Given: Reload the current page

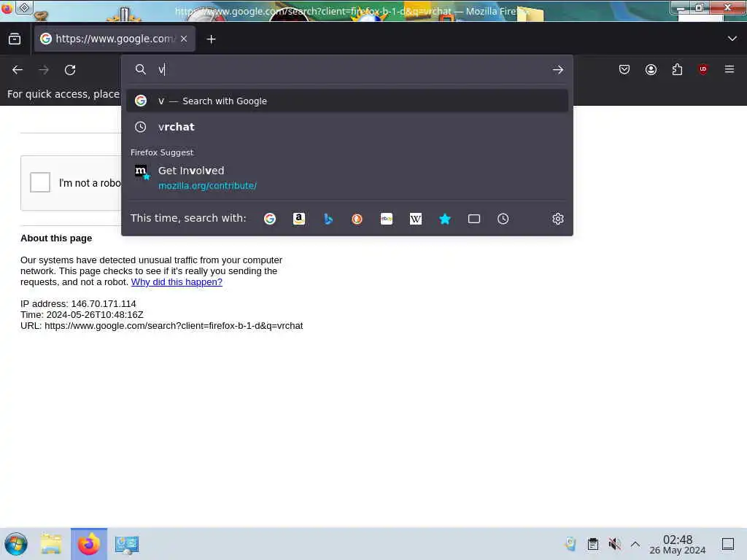Looking at the screenshot, I should pos(70,70).
